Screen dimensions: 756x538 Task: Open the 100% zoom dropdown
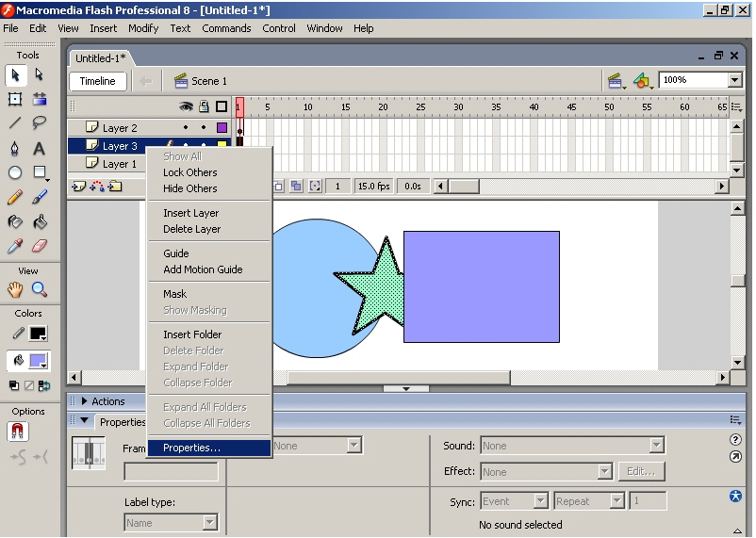[x=734, y=80]
